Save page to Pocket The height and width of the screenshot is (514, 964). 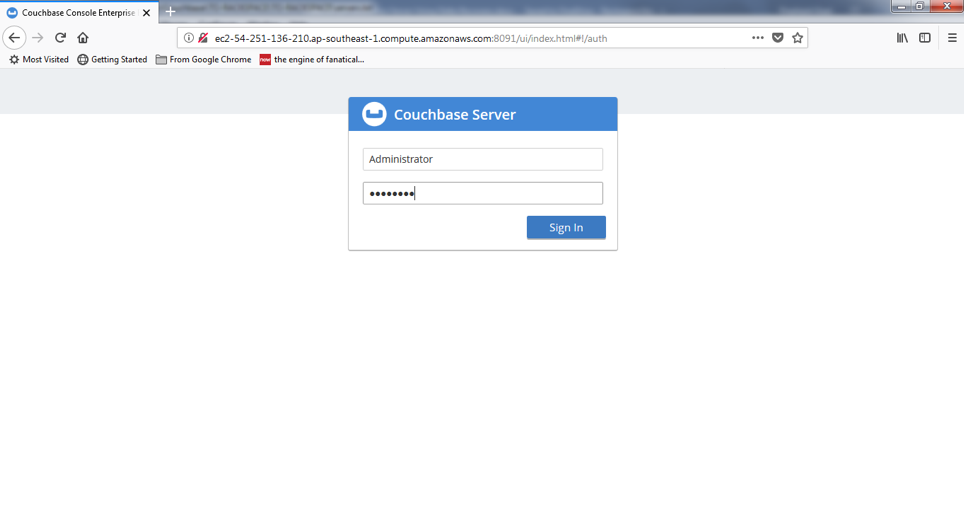(777, 38)
